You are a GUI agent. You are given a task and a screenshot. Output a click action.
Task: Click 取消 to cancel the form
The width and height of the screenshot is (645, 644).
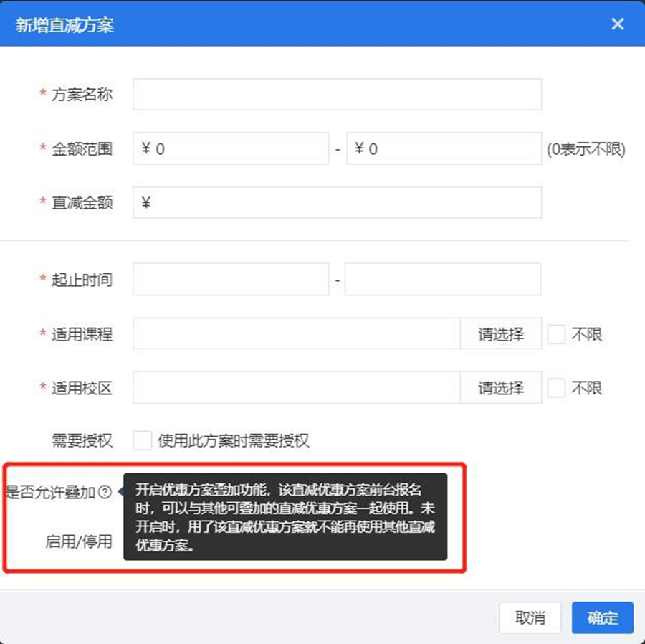(x=530, y=617)
